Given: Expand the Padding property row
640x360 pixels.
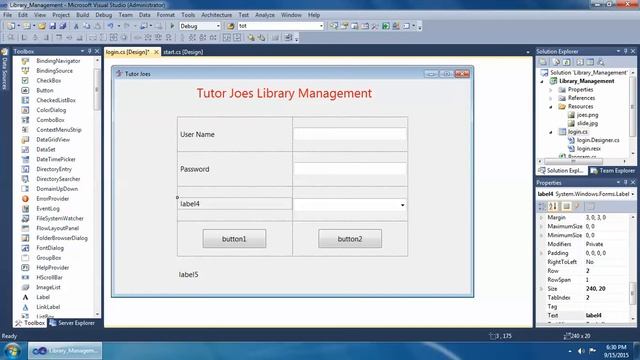Looking at the screenshot, I should point(542,253).
